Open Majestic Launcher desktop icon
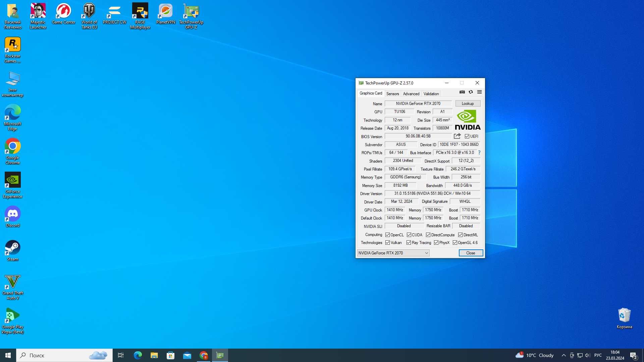The image size is (644, 362). [x=38, y=16]
